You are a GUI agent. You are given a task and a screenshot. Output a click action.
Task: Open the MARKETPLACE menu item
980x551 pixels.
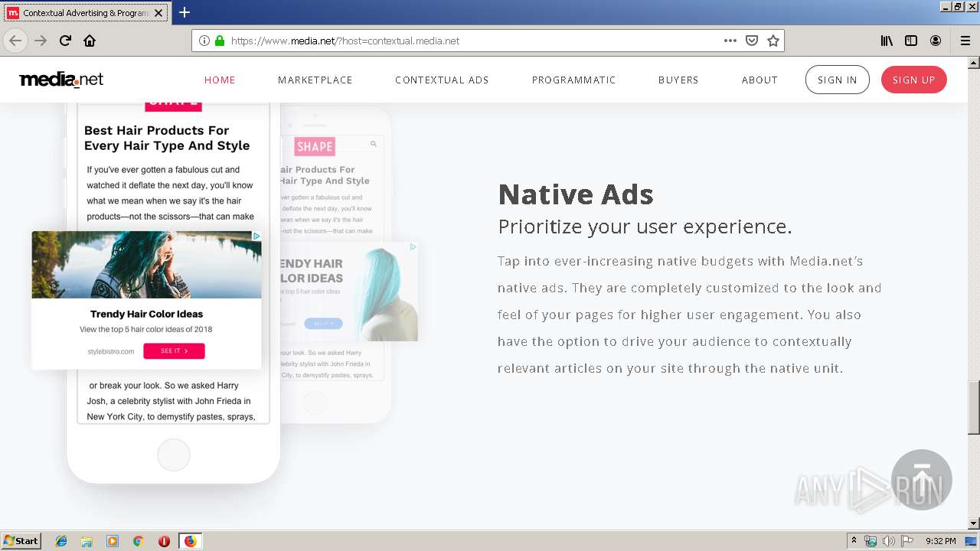pyautogui.click(x=315, y=80)
